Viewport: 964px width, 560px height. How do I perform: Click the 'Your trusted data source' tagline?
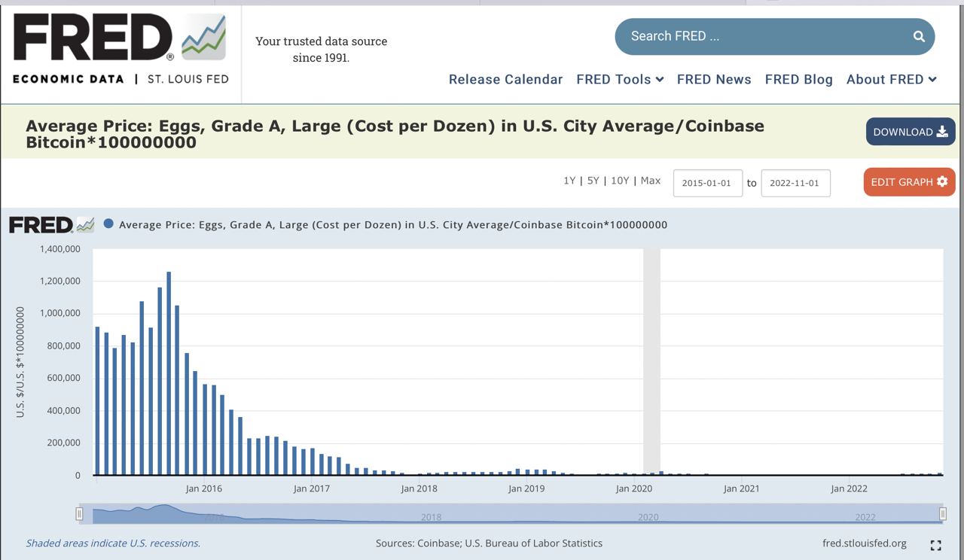coord(322,49)
